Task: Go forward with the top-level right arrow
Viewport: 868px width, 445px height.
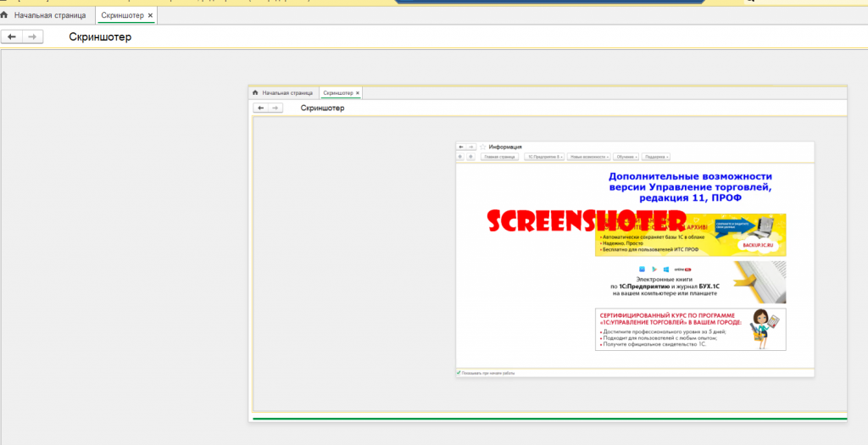Action: [33, 36]
